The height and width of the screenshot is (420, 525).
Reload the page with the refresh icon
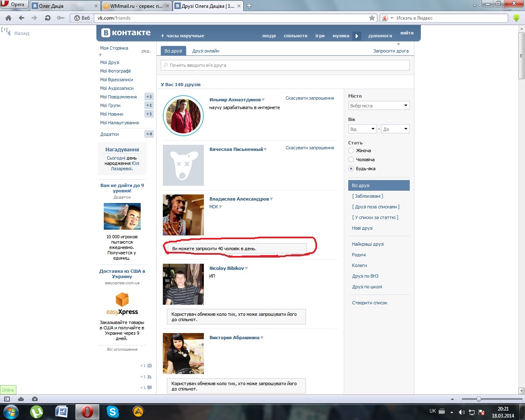point(48,18)
